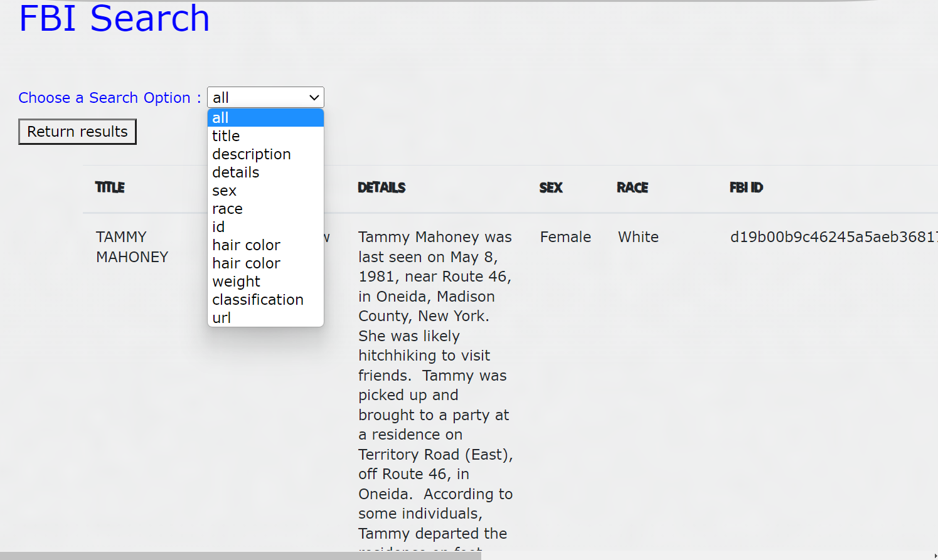Click the SEX column header

pyautogui.click(x=551, y=188)
